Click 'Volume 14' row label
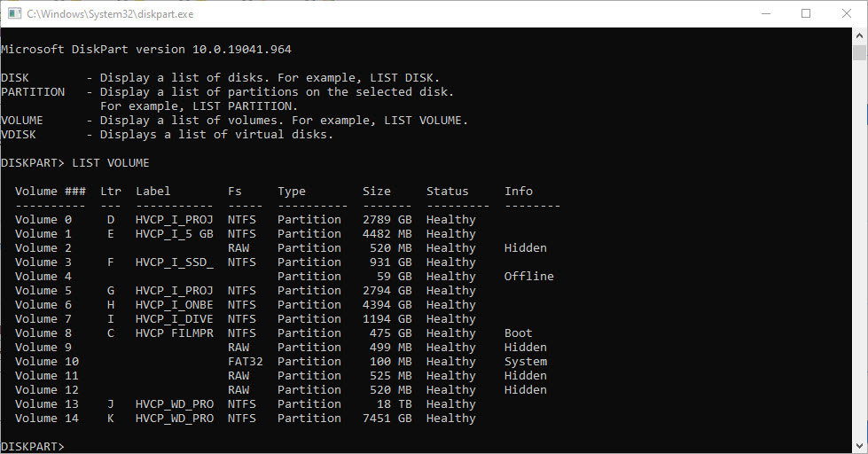Viewport: 868px width, 454px height. point(47,418)
